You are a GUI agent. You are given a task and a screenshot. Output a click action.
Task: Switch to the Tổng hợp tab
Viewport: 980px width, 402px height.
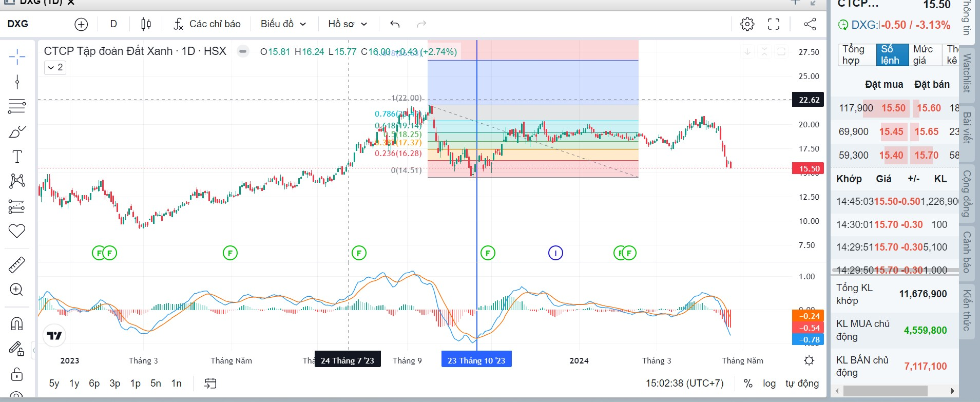pyautogui.click(x=856, y=54)
